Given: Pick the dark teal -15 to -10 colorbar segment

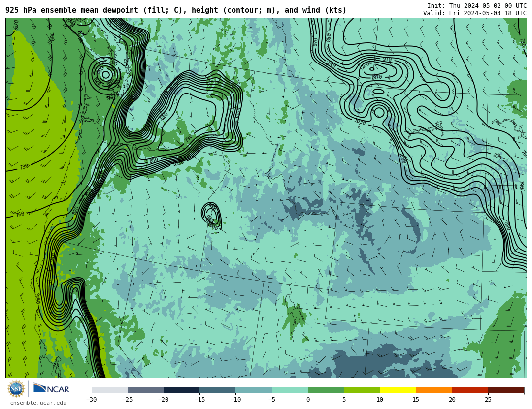Looking at the screenshot, I should point(218,390).
